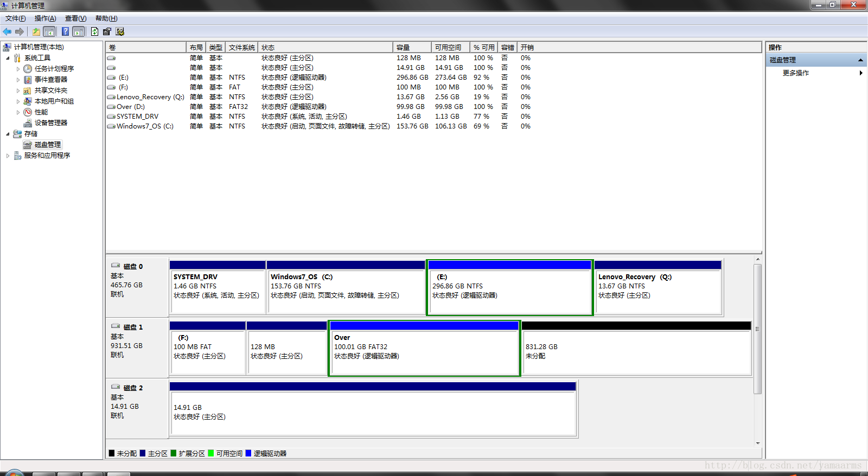Viewport: 868px width, 476px height.
Task: Sort by the 卷 column header
Action: [146, 48]
